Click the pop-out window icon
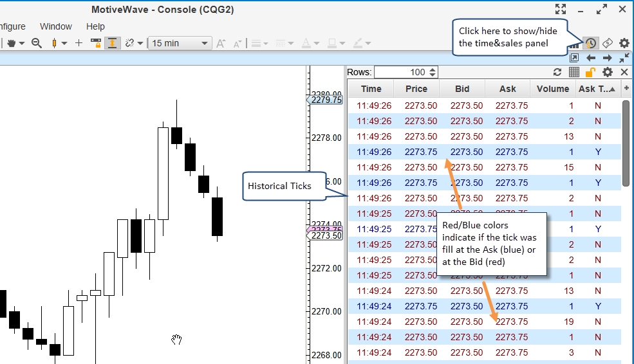The image size is (634, 364). pyautogui.click(x=575, y=58)
